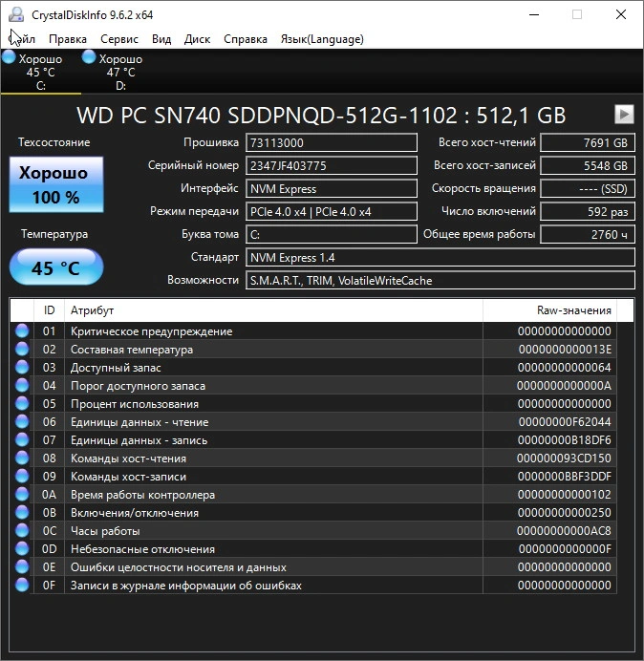This screenshot has height=661, width=644.
Task: Click the interface field NVM Express
Action: click(332, 188)
